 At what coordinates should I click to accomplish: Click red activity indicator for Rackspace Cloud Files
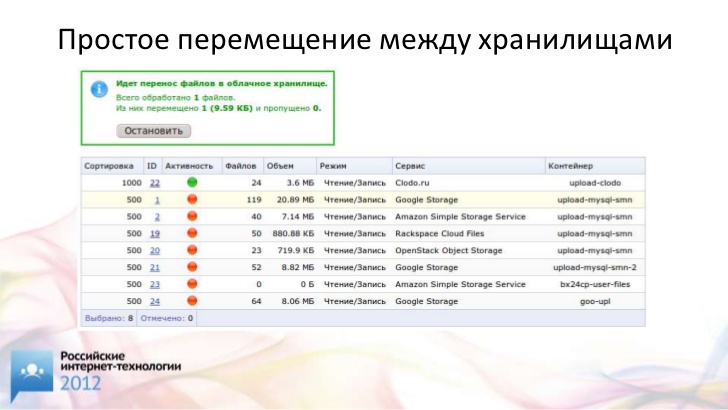coord(192,233)
